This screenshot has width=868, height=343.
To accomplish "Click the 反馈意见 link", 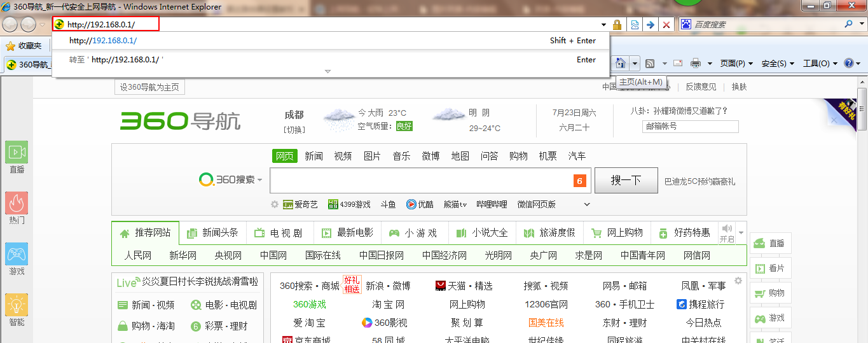I will click(x=701, y=87).
